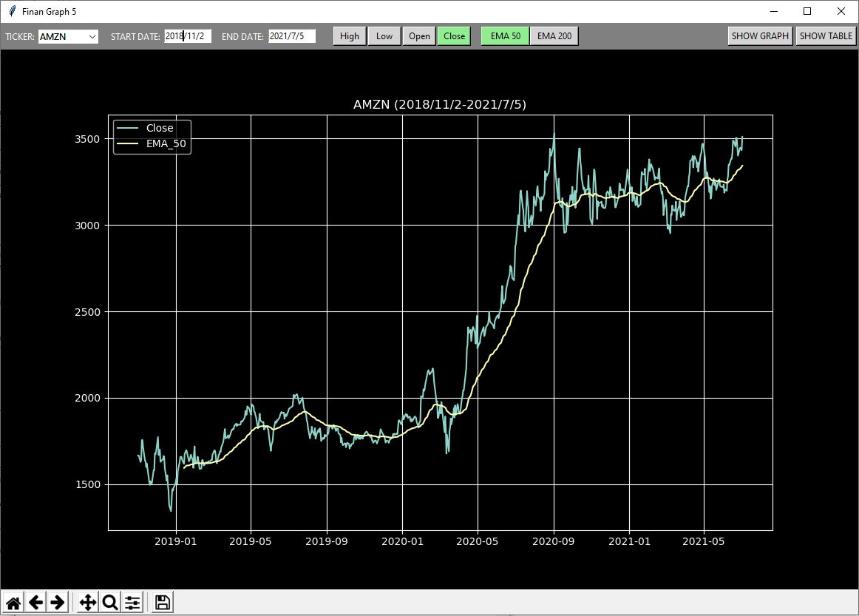The height and width of the screenshot is (616, 859).
Task: Click the 2019-01 x-axis label
Action: pyautogui.click(x=175, y=541)
